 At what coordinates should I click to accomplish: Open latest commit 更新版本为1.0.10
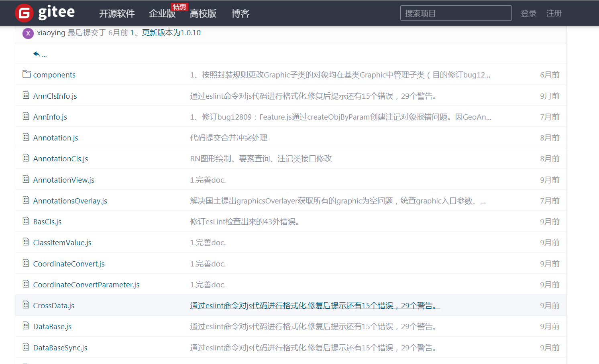(x=165, y=33)
